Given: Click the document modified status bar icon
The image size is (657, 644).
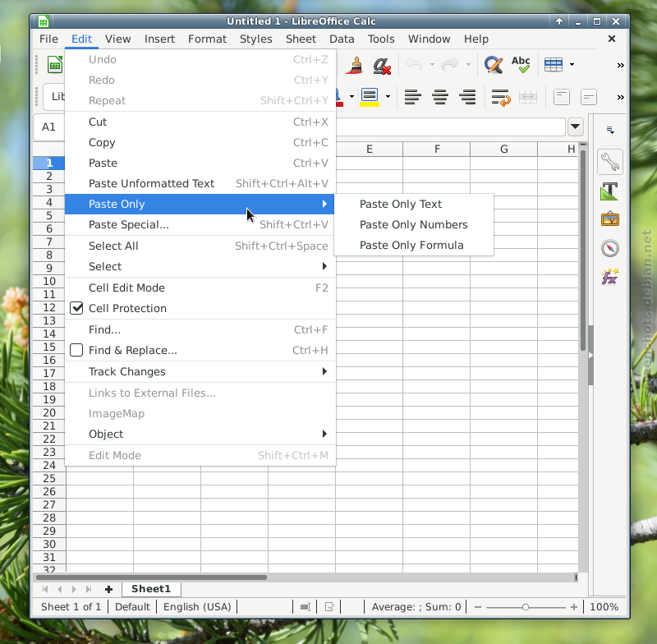Looking at the screenshot, I should click(x=329, y=607).
